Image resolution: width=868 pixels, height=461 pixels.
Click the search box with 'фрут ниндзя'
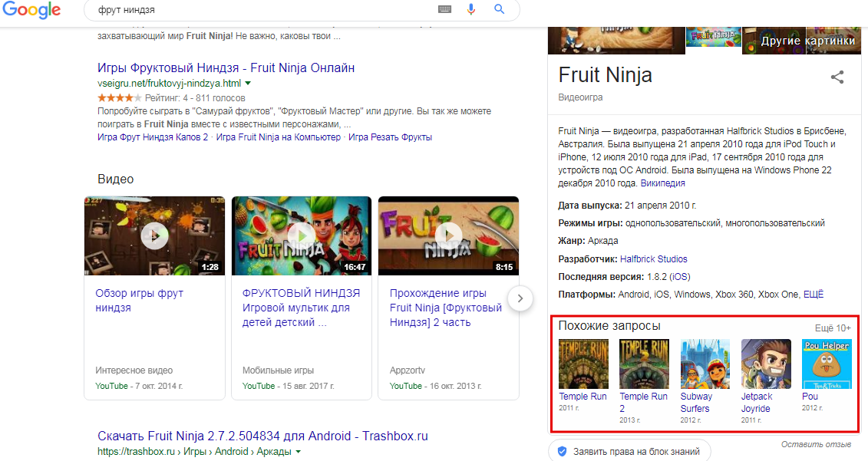point(261,9)
